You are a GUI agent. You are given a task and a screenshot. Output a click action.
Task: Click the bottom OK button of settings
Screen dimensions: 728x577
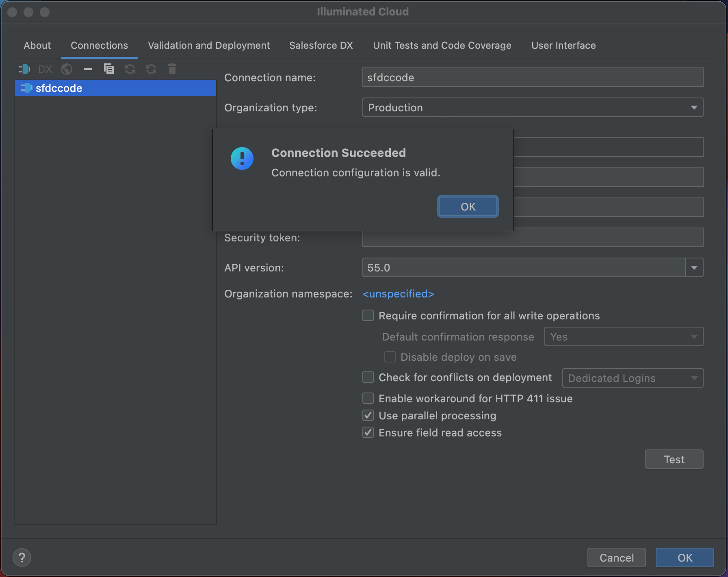(685, 557)
